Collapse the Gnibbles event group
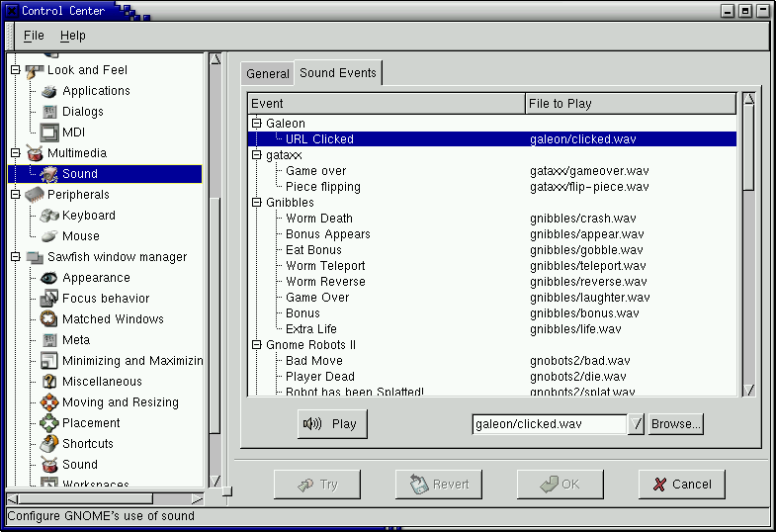 coord(256,203)
